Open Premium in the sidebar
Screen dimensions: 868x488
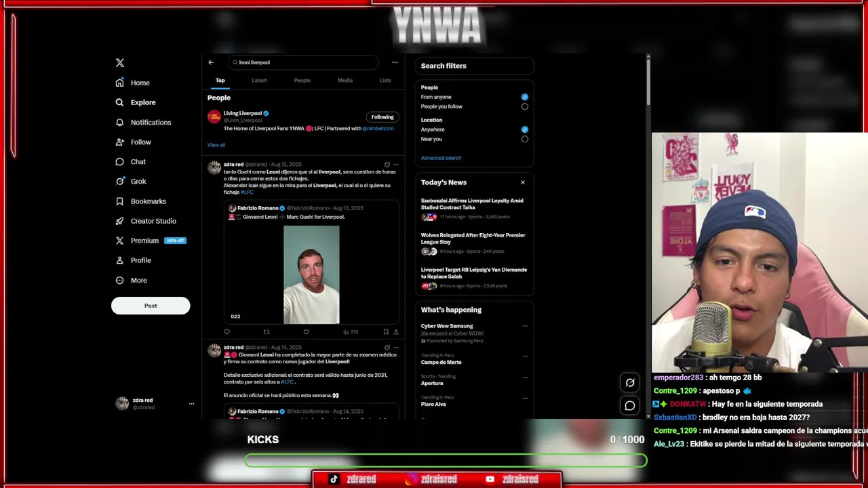pyautogui.click(x=144, y=241)
